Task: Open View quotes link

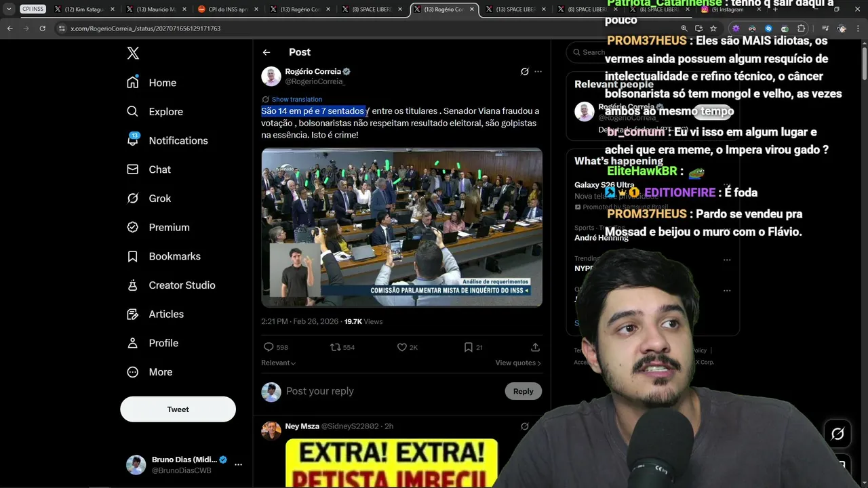Action: point(518,363)
